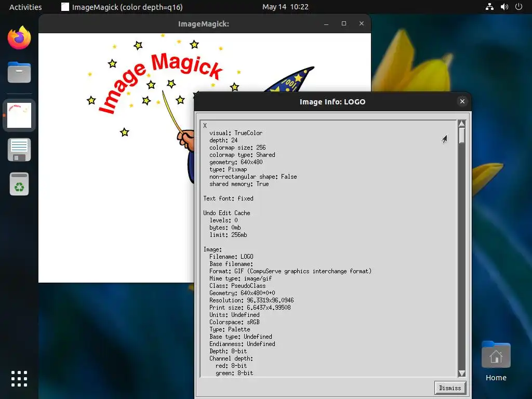The width and height of the screenshot is (532, 399).
Task: Click 'Channel depth:' heading
Action: tap(231, 358)
